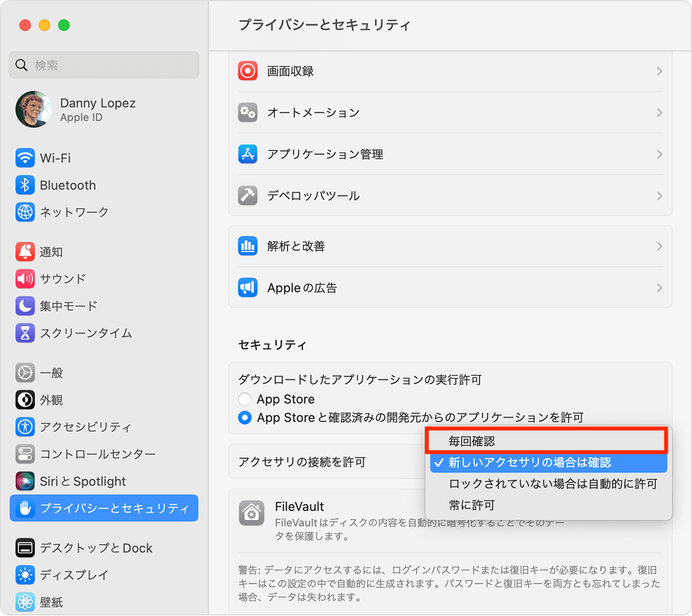Click the アプリケーション管理 App Store icon
Screen dimensions: 692x616
[248, 154]
